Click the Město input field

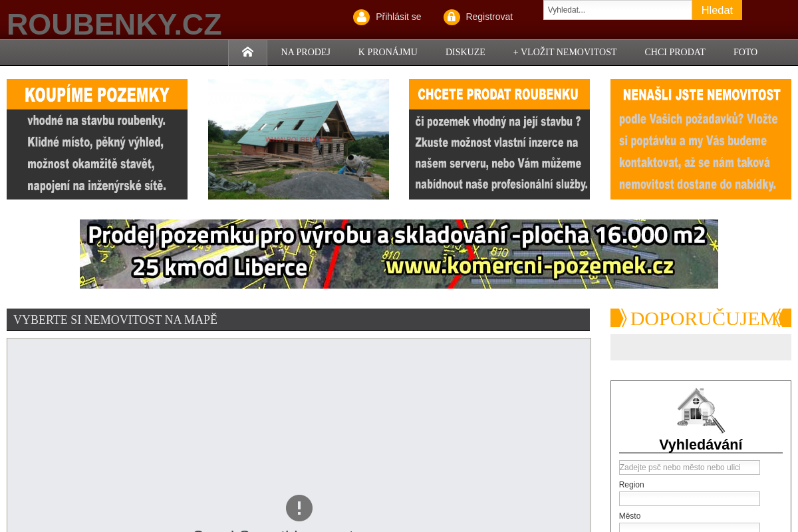[x=690, y=528]
